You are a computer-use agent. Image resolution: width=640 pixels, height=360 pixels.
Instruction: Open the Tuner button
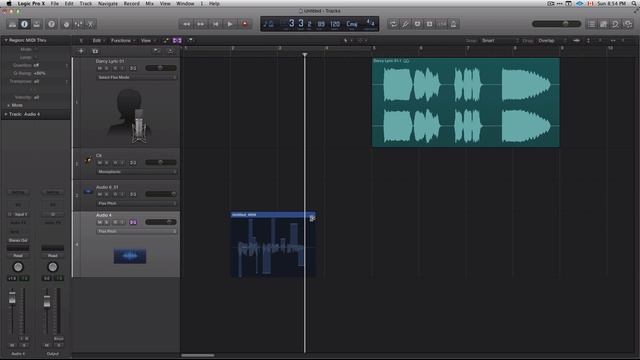405,24
